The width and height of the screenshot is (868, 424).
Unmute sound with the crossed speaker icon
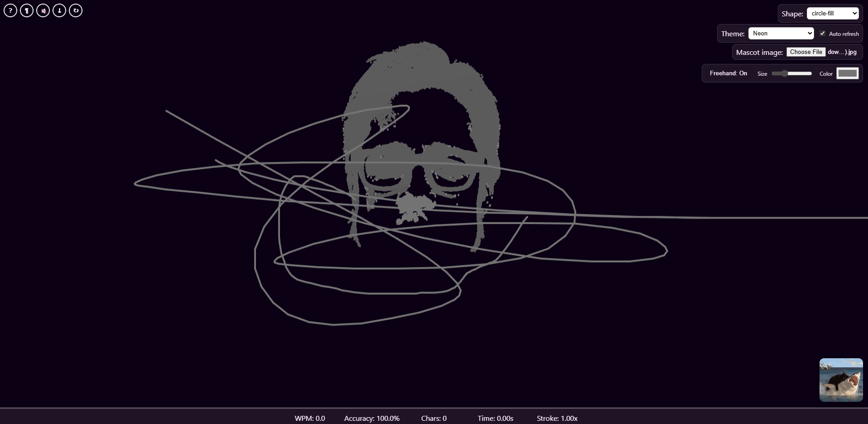coord(43,10)
